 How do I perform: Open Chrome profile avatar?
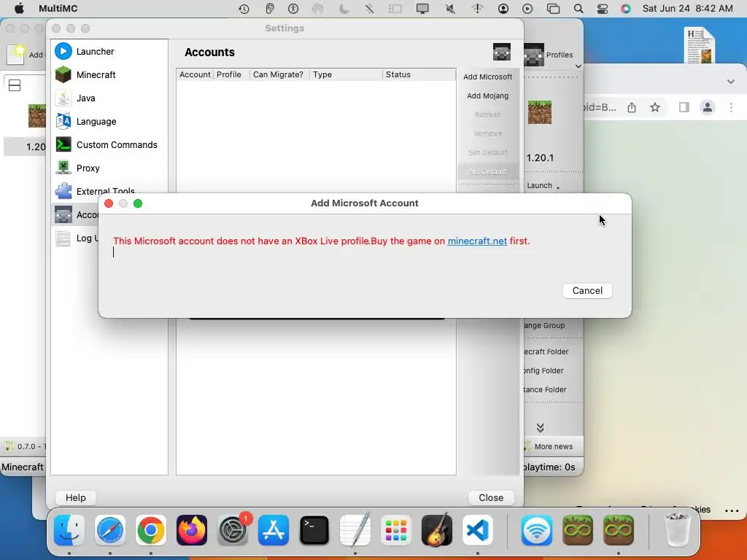click(x=708, y=108)
